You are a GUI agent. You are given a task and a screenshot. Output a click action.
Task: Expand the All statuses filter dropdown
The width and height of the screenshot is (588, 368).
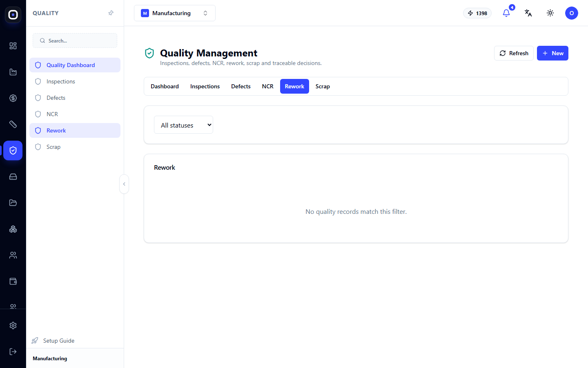click(x=183, y=125)
